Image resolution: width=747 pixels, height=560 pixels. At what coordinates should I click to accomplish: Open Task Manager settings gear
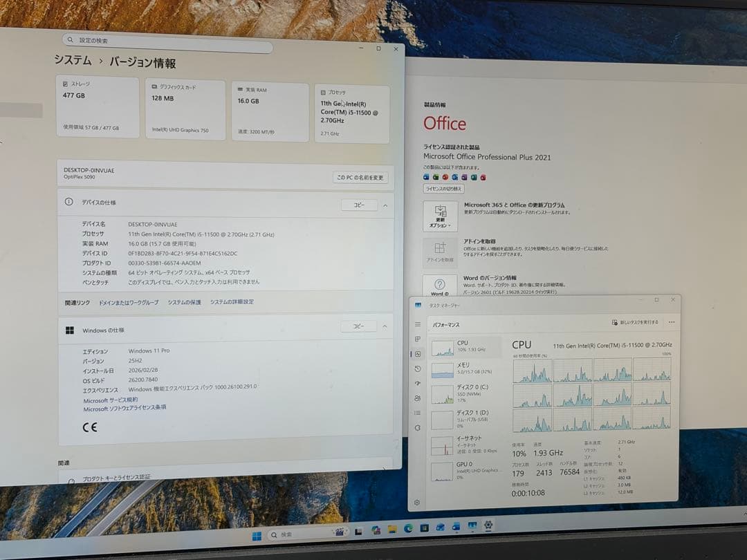click(x=417, y=503)
